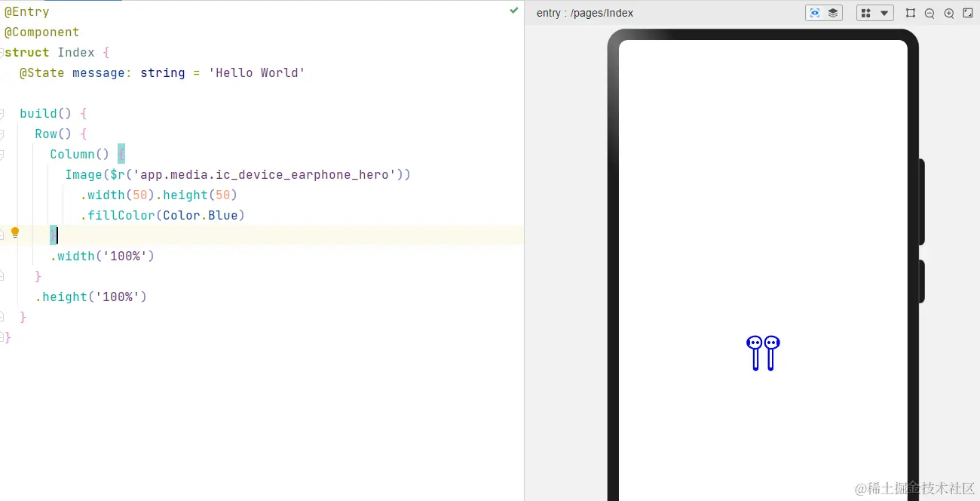Click the .width(50).height(50) line
This screenshot has height=501, width=980.
click(x=159, y=195)
